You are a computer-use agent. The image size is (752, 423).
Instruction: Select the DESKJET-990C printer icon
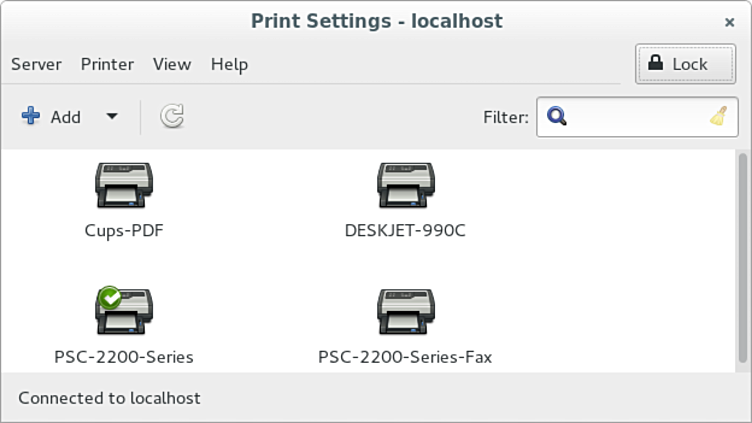(405, 186)
